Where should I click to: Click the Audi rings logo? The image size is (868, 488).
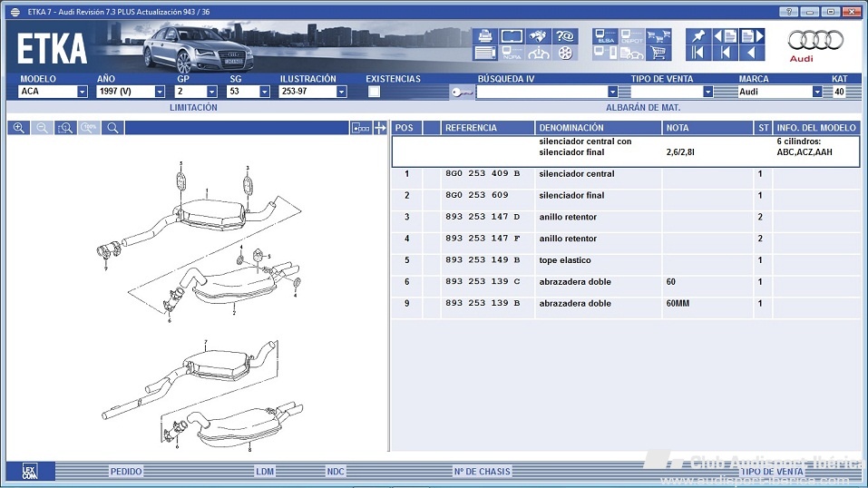coord(815,40)
